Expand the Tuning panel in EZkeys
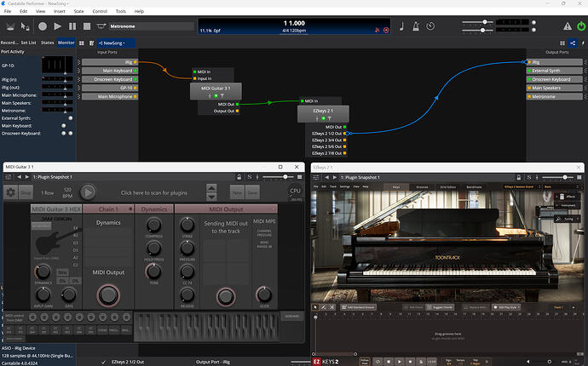This screenshot has width=588, height=366. pyautogui.click(x=567, y=219)
